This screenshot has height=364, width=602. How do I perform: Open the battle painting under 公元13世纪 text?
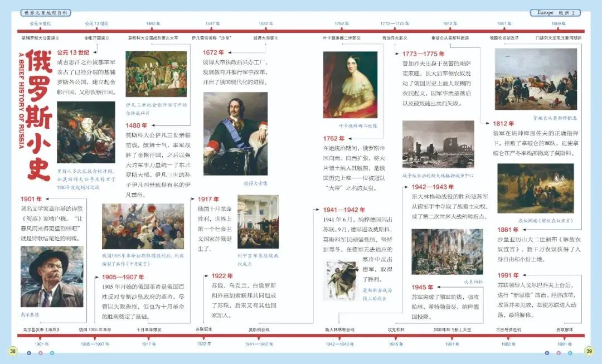[86, 132]
